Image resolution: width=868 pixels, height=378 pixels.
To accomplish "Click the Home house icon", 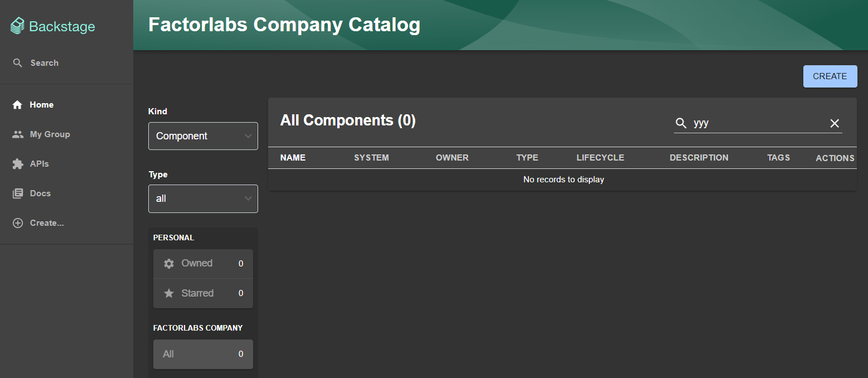I will tap(18, 105).
